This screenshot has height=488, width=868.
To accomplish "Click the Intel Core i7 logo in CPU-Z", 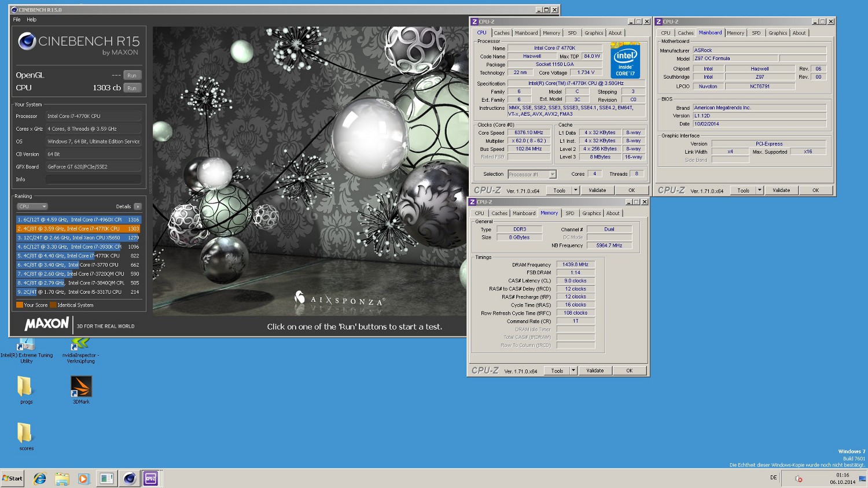I will (625, 60).
